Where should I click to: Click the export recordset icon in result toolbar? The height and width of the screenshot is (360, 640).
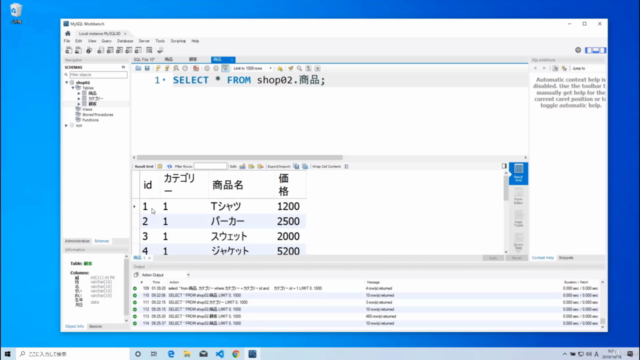[x=296, y=167]
